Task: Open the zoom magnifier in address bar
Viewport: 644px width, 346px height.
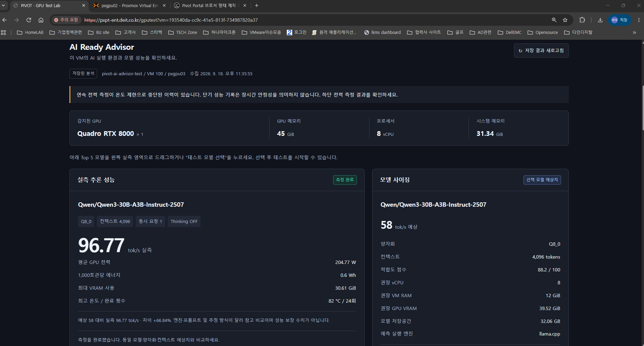Action: (554, 20)
